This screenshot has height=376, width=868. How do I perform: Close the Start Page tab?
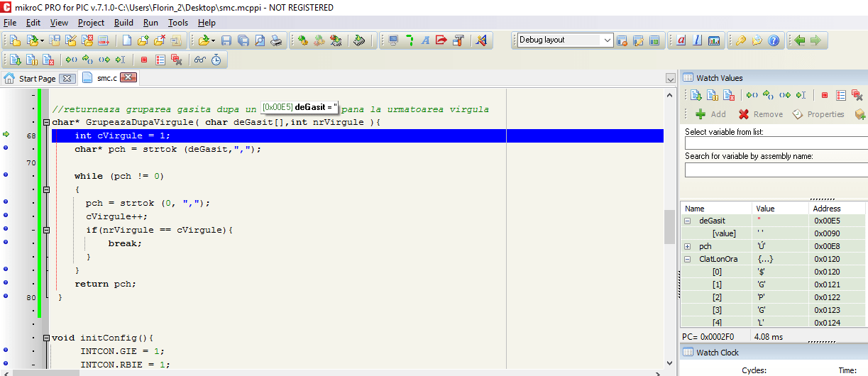67,78
